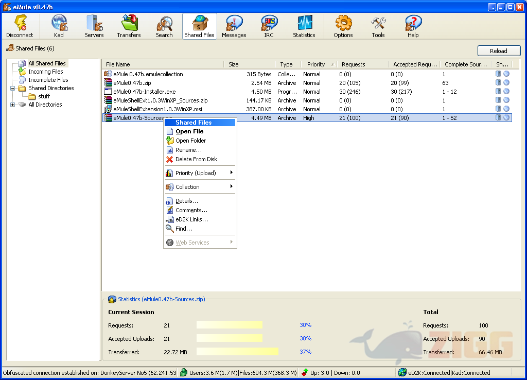Open the Search view
The width and height of the screenshot is (527, 380).
click(164, 26)
